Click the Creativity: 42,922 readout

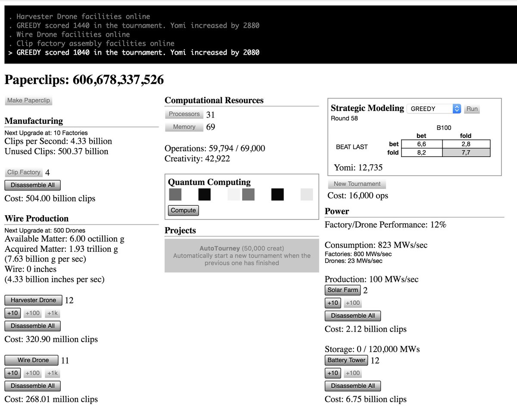point(197,159)
